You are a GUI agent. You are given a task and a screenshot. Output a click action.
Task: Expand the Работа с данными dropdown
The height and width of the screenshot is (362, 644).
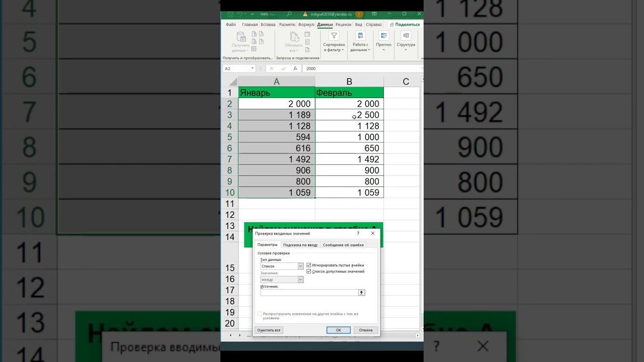(369, 50)
